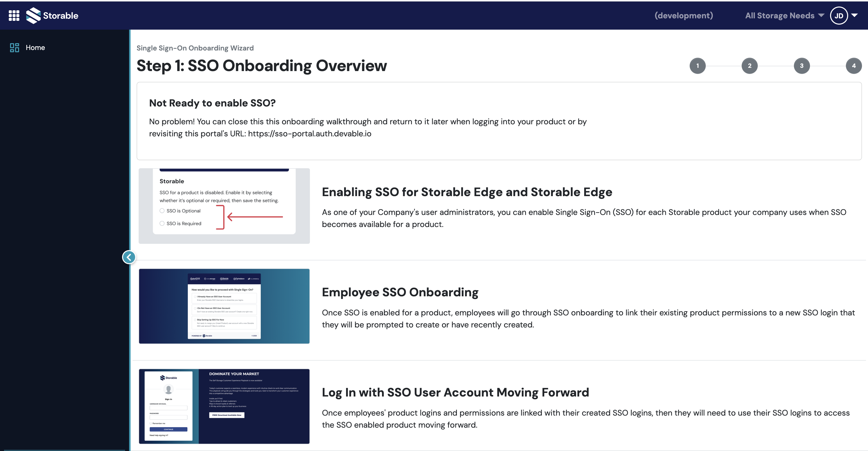Go to wizard step 1 circle
Viewport: 868px width, 451px height.
(x=697, y=66)
